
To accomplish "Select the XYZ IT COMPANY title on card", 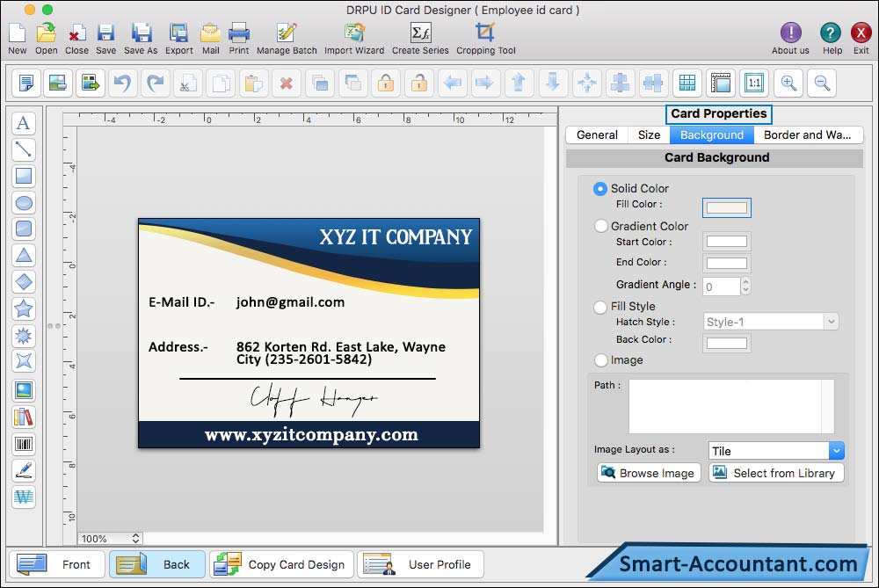I will pyautogui.click(x=396, y=237).
